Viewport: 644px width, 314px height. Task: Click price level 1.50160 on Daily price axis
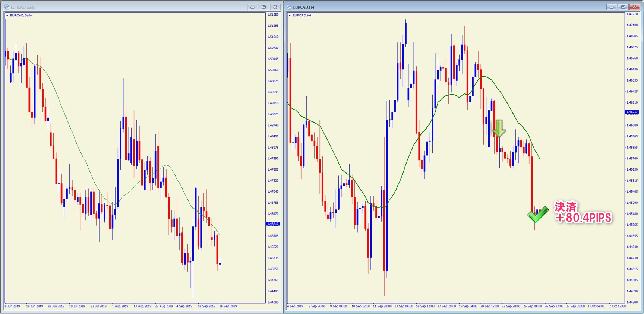[273, 70]
